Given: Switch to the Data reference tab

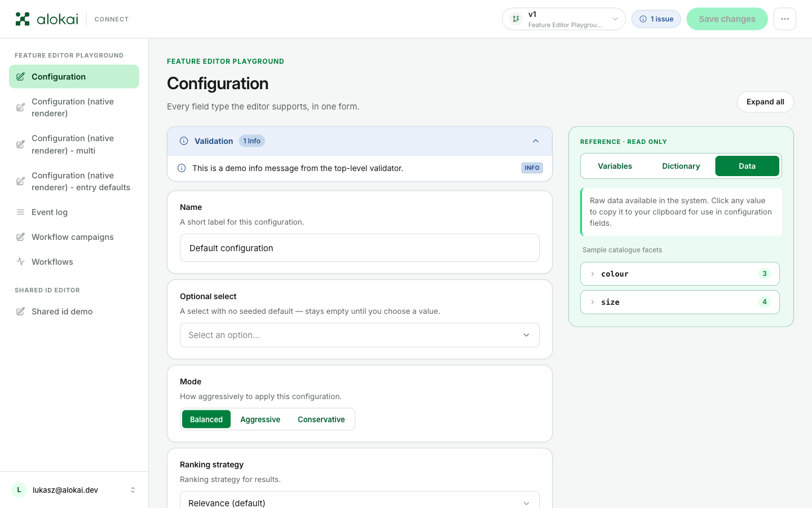Looking at the screenshot, I should pyautogui.click(x=747, y=166).
